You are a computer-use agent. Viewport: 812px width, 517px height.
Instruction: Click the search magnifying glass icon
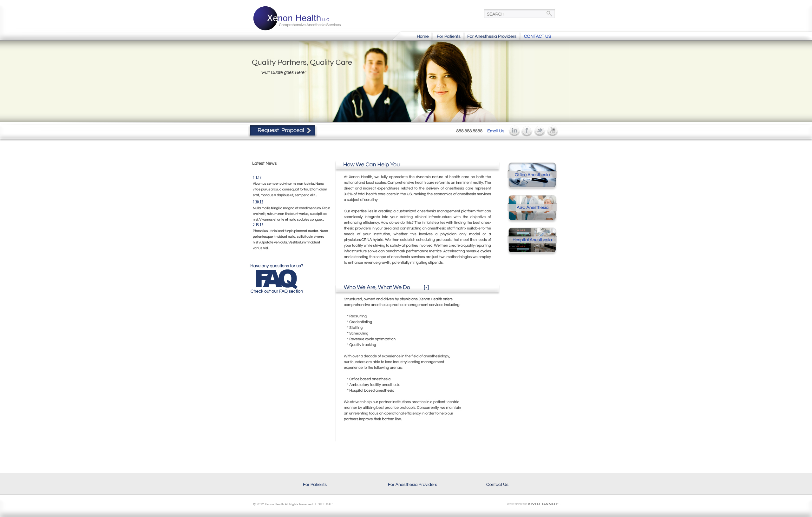coord(549,14)
